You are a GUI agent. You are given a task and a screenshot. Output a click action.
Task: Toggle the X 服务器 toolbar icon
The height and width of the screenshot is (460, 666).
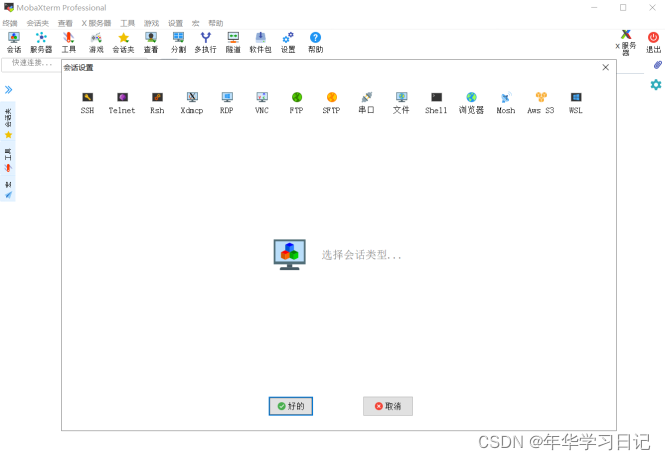click(x=626, y=42)
